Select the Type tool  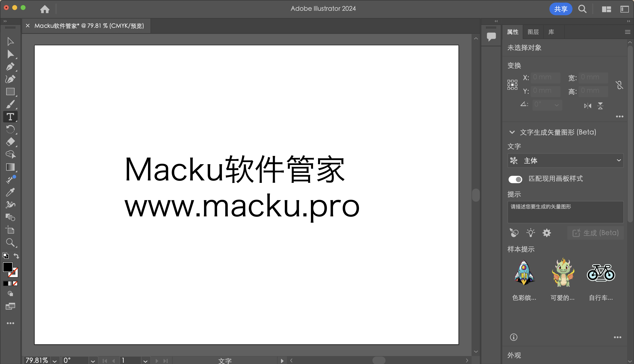[10, 117]
